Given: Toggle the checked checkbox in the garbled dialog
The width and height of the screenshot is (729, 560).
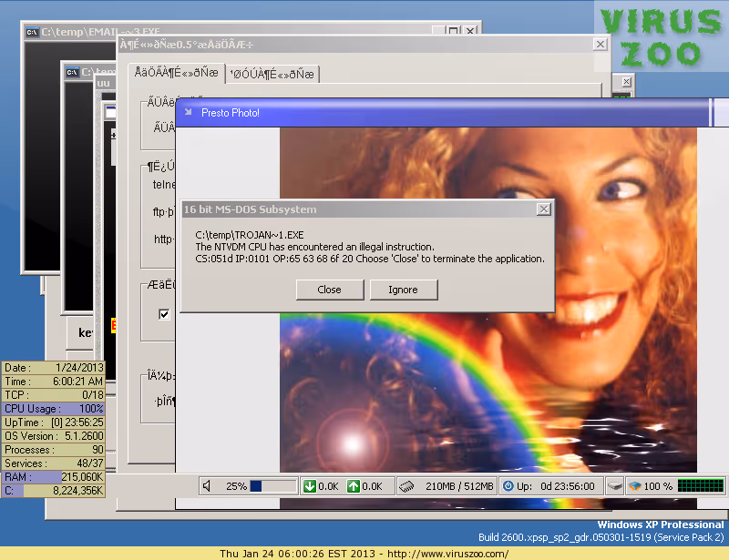Looking at the screenshot, I should 164,314.
